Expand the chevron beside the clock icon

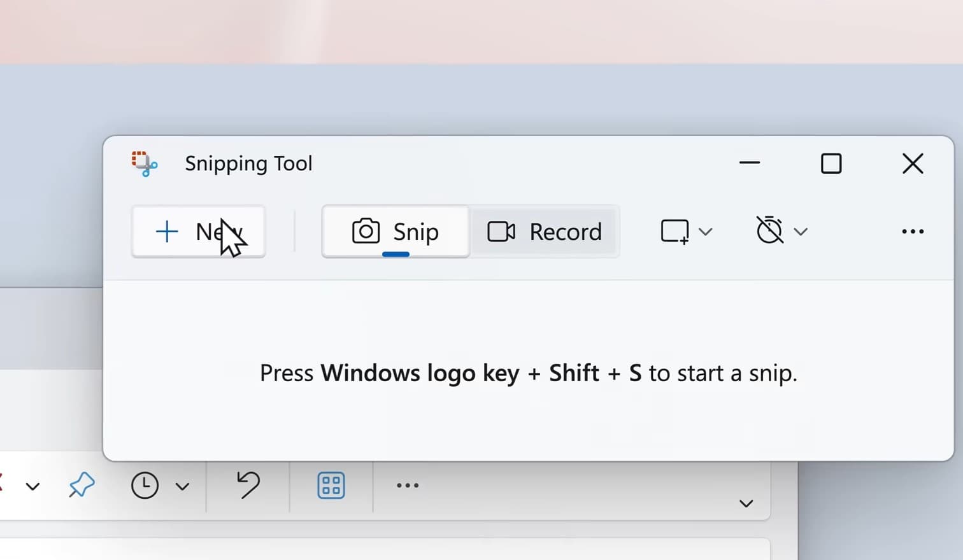182,487
